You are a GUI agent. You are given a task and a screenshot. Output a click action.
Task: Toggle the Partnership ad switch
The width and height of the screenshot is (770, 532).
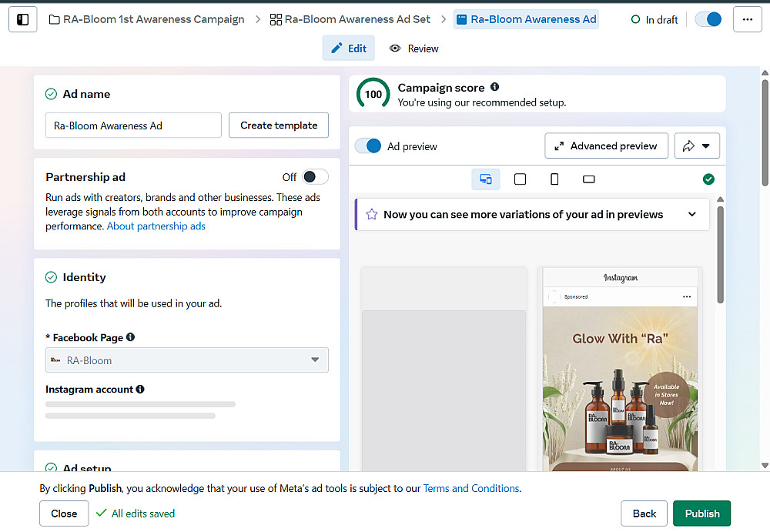[x=315, y=177]
